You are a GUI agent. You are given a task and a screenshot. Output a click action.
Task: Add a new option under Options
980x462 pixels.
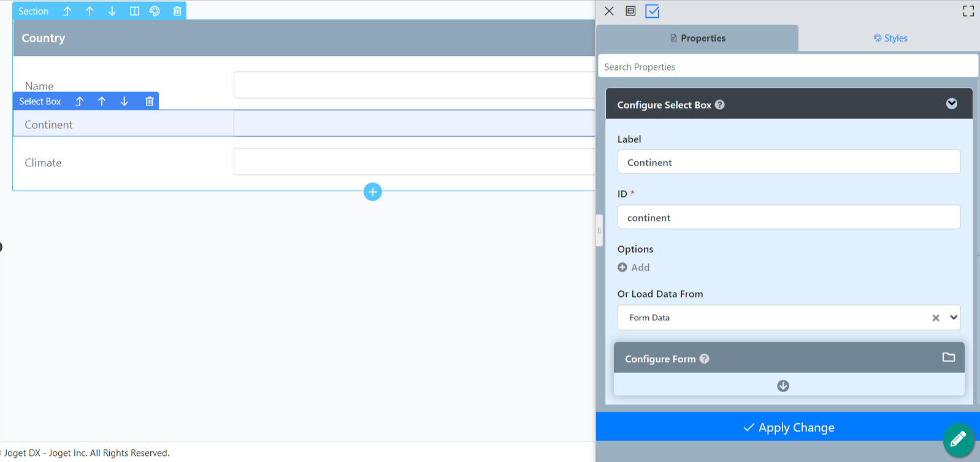634,268
